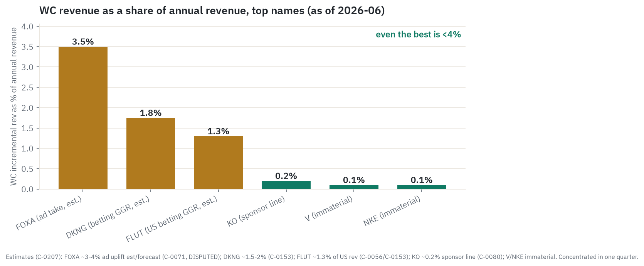Click 'DKNG (betting GGR, est.)' axis label
The image size is (644, 266).
108,217
